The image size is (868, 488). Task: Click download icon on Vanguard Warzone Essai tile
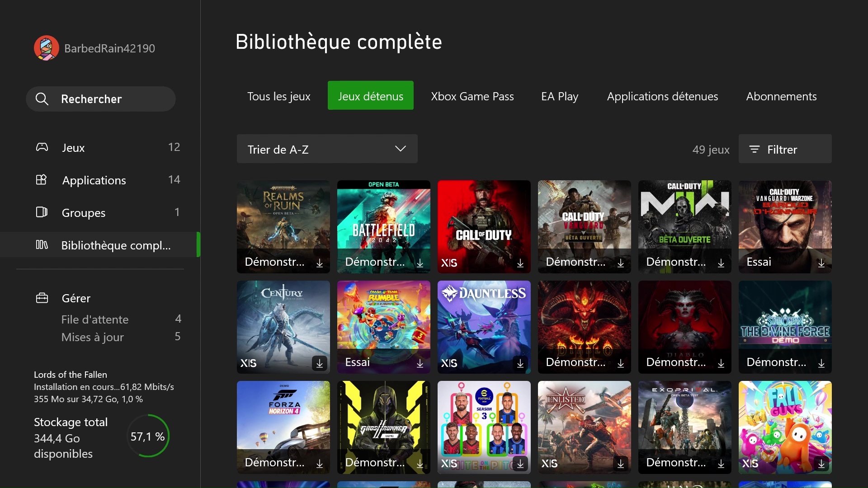(x=821, y=263)
